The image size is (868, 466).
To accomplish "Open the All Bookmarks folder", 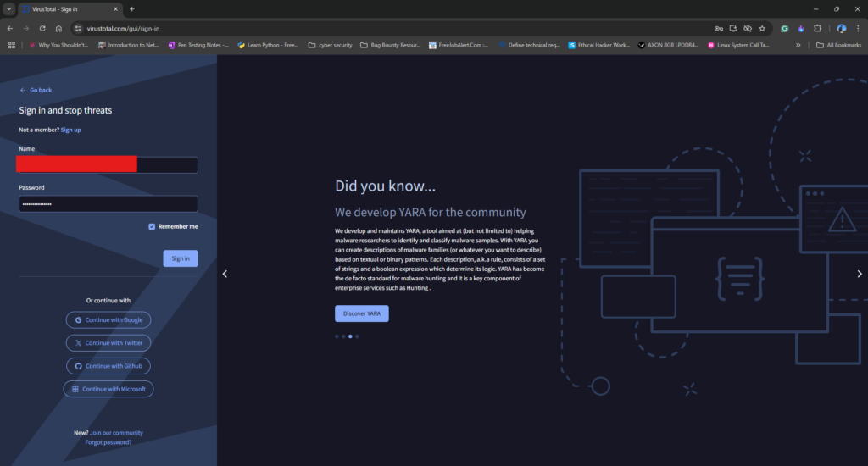I will 838,45.
